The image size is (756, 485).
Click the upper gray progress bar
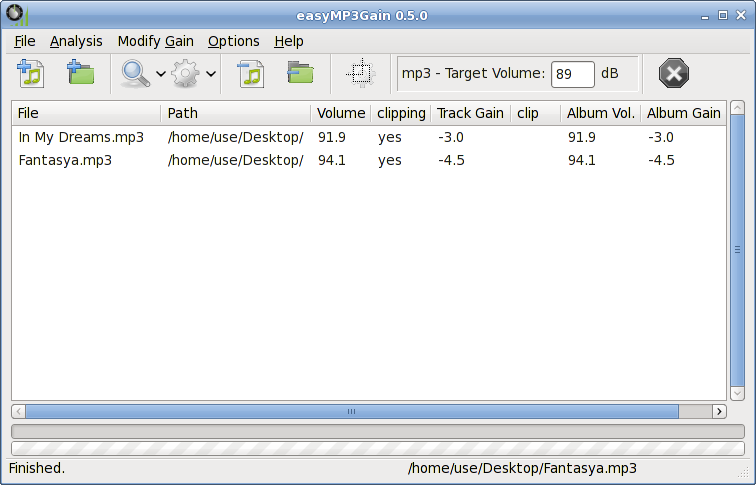[378, 431]
